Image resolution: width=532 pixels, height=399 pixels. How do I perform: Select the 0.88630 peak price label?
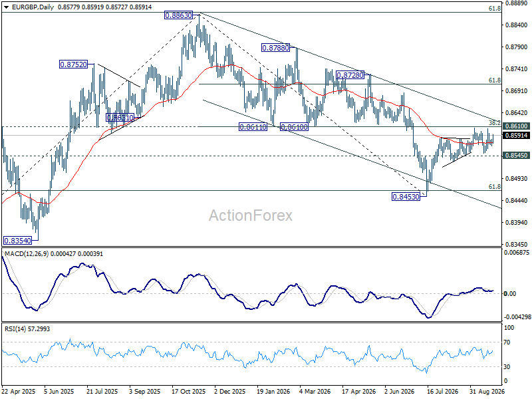point(178,15)
